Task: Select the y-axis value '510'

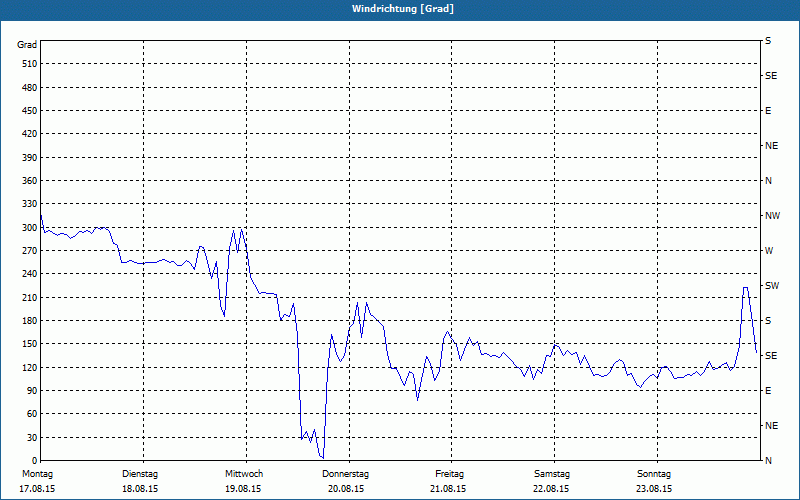Action: point(30,64)
